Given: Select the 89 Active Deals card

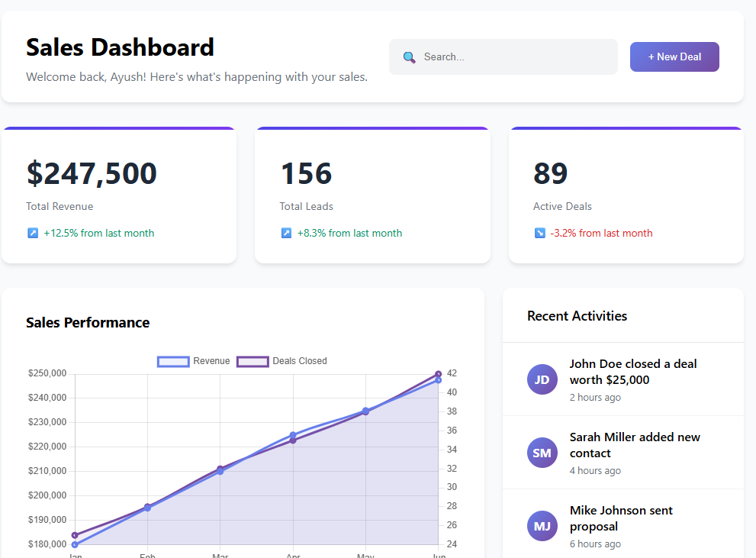Looking at the screenshot, I should [626, 195].
